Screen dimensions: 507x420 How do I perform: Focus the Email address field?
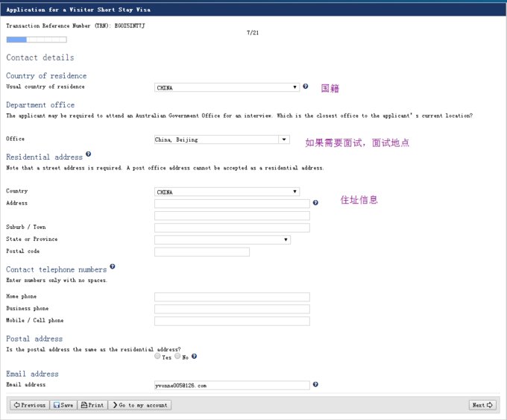(x=232, y=386)
